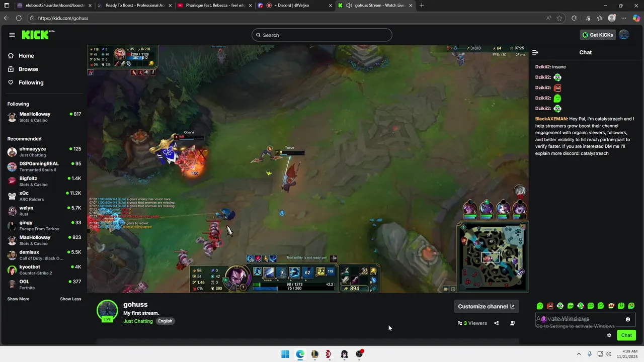This screenshot has height=362, width=644.
Task: Open OGL Fortnite channel
Action: tap(44, 285)
